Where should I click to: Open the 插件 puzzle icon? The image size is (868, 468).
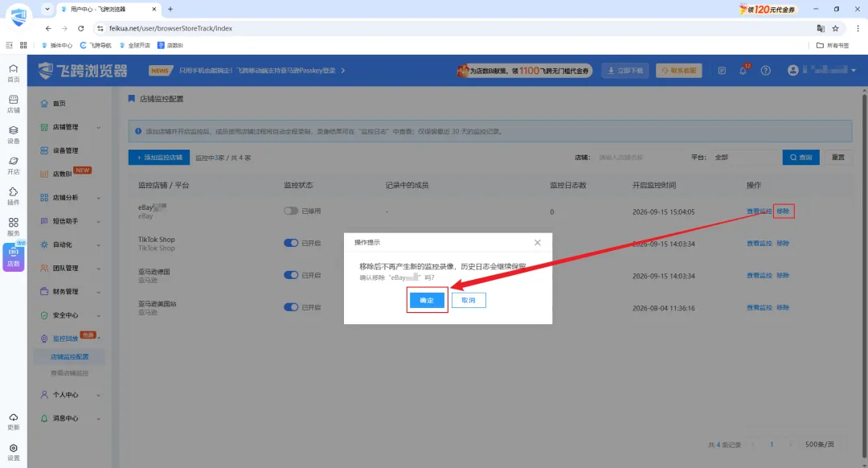coord(14,196)
